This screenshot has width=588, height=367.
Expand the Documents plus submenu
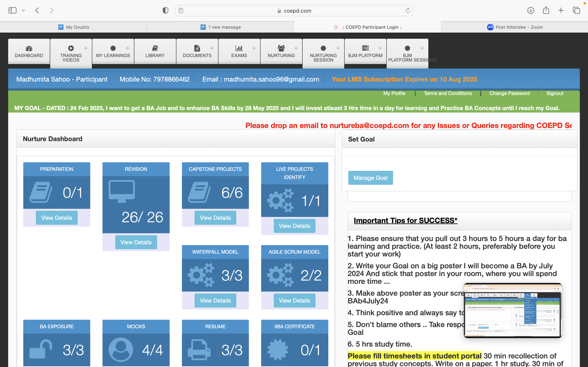click(x=212, y=48)
